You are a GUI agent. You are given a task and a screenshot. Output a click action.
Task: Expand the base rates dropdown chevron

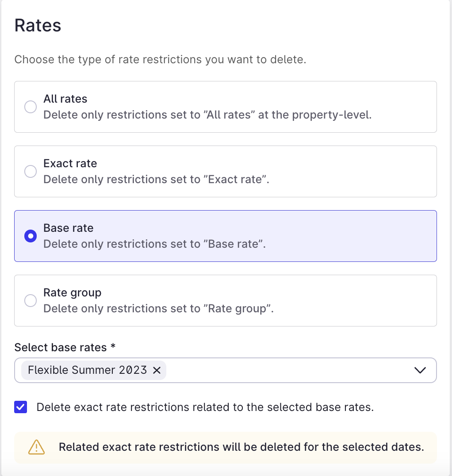pos(420,370)
